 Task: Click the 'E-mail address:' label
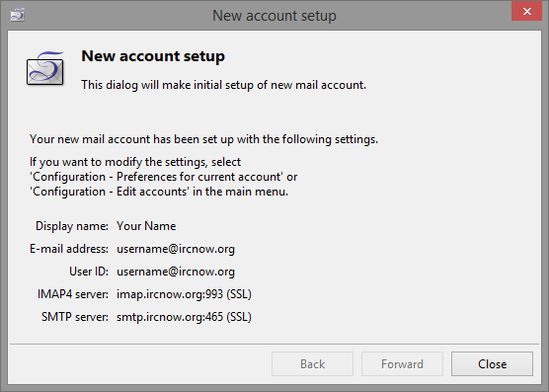pos(69,249)
